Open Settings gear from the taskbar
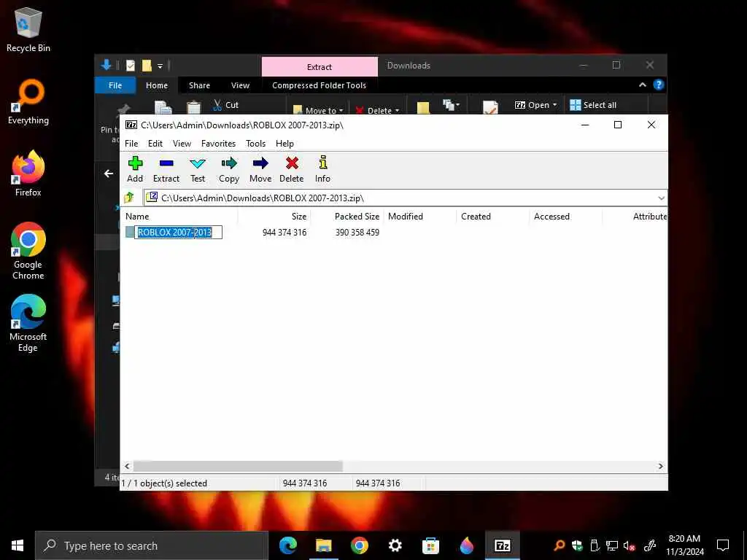Image resolution: width=747 pixels, height=560 pixels. tap(395, 545)
